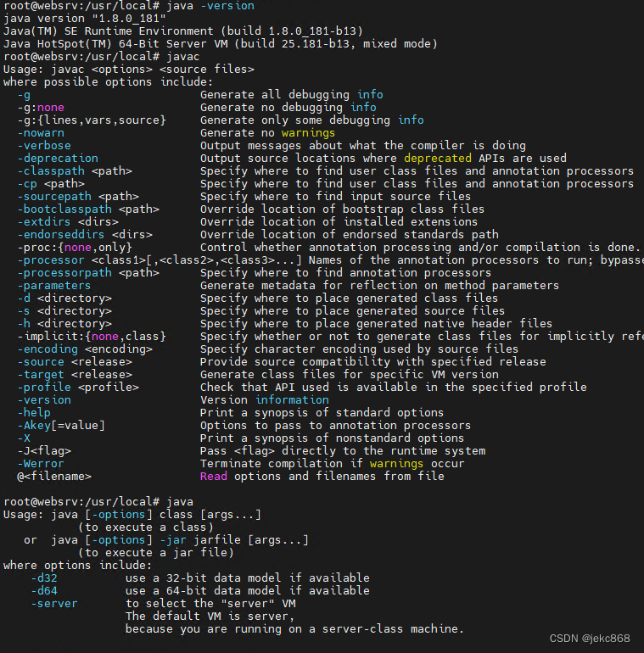The width and height of the screenshot is (644, 653).
Task: Click the '-parameters' option
Action: [x=54, y=286]
